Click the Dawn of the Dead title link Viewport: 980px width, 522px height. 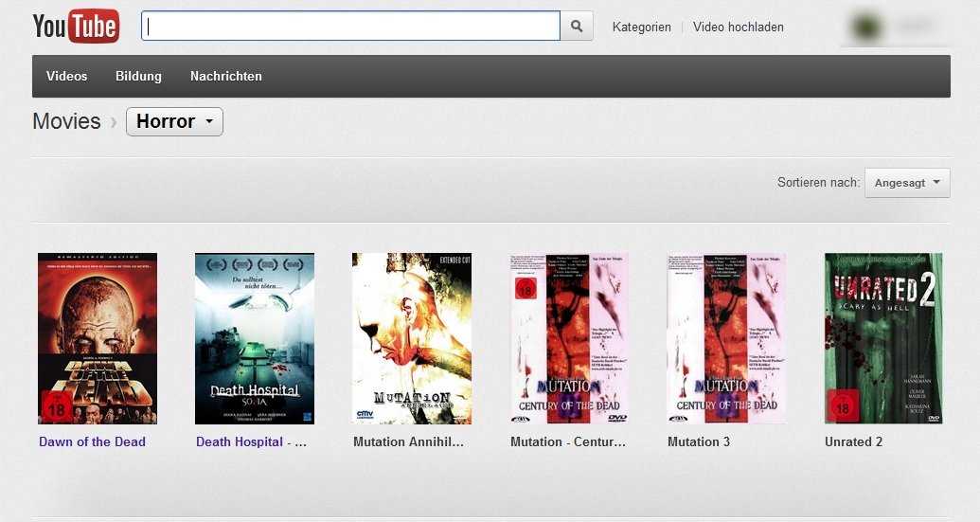93,441
